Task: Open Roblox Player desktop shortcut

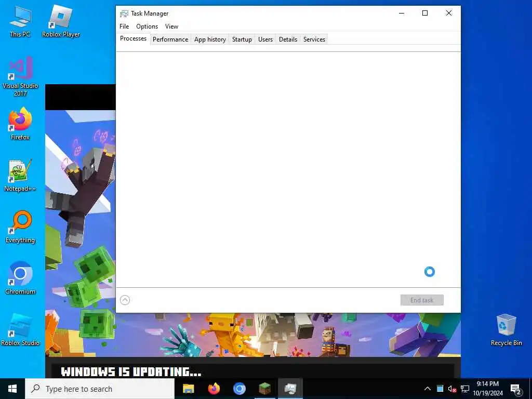Action: coord(61,21)
